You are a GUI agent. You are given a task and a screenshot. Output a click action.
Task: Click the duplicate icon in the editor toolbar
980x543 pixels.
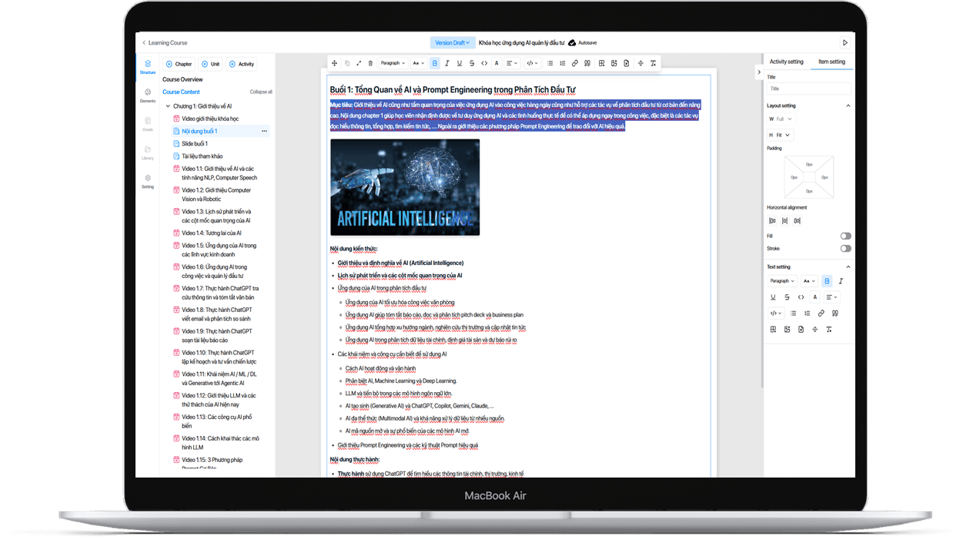pyautogui.click(x=347, y=63)
